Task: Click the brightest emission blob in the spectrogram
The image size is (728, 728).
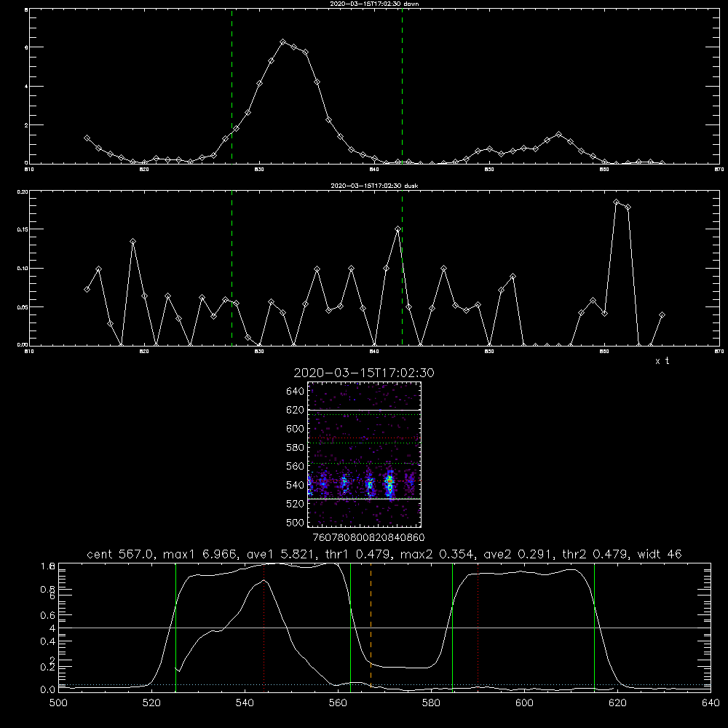Action: click(x=389, y=484)
